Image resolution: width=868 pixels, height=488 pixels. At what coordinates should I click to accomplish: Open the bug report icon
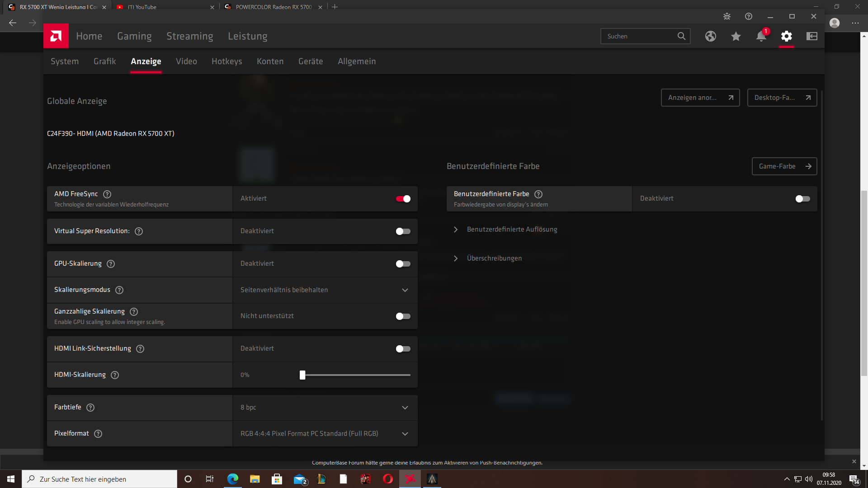coord(727,16)
